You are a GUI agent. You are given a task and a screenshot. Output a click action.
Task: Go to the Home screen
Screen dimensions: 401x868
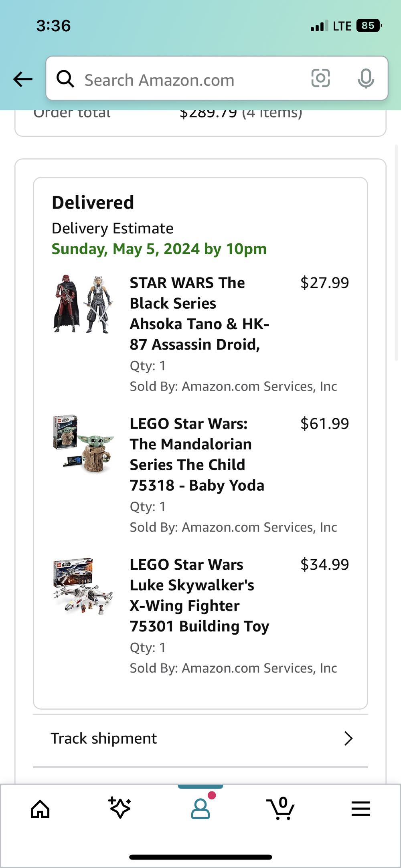(x=39, y=809)
